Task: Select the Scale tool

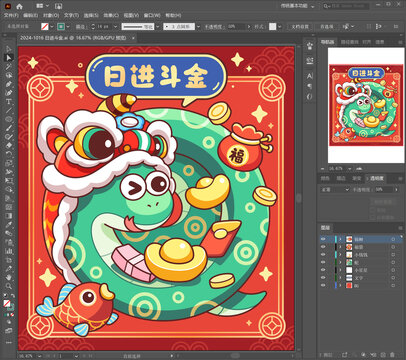Action: coord(9,163)
